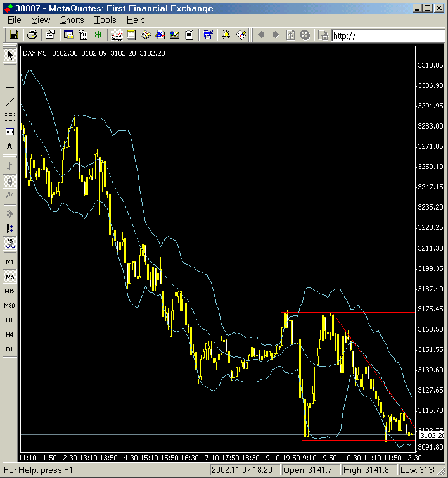Click the 13:50 time axis label

(x=108, y=458)
